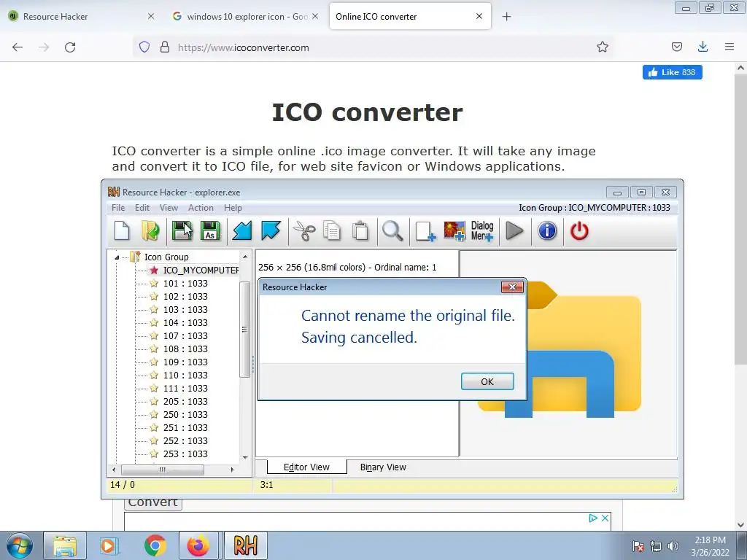Select tree item 101 : 1033
747x560 pixels.
pos(185,284)
